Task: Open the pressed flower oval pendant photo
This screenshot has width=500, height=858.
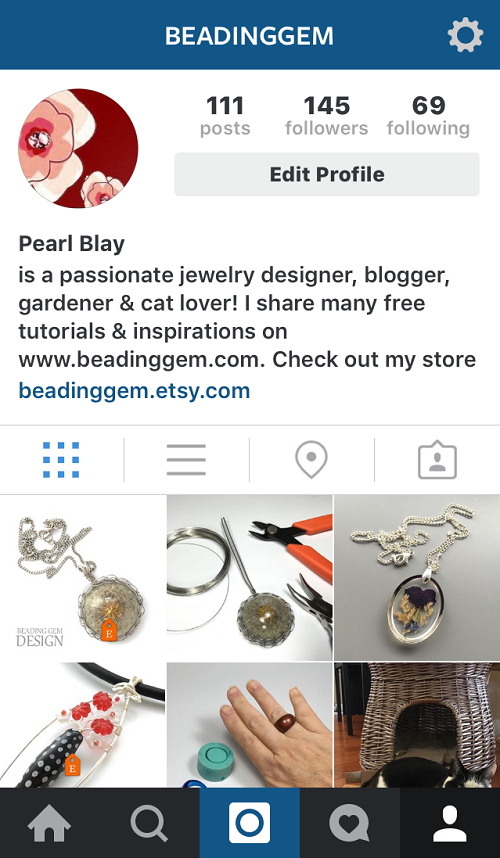Action: click(x=417, y=577)
